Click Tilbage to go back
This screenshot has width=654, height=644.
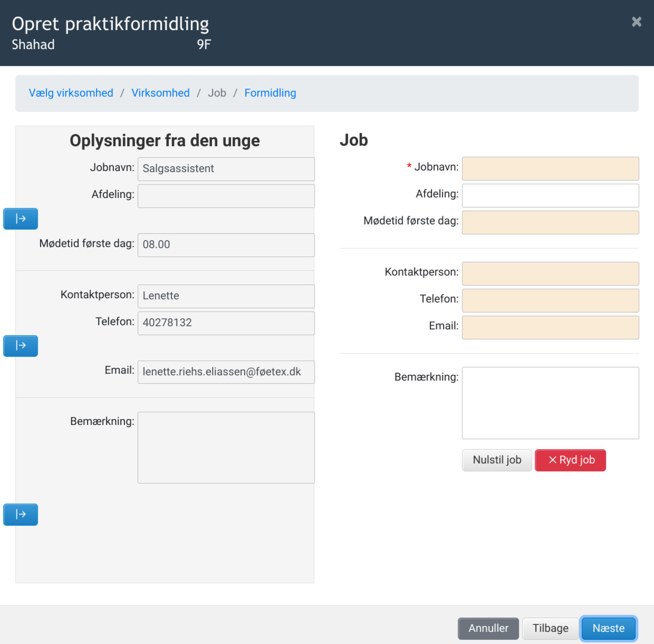[550, 628]
